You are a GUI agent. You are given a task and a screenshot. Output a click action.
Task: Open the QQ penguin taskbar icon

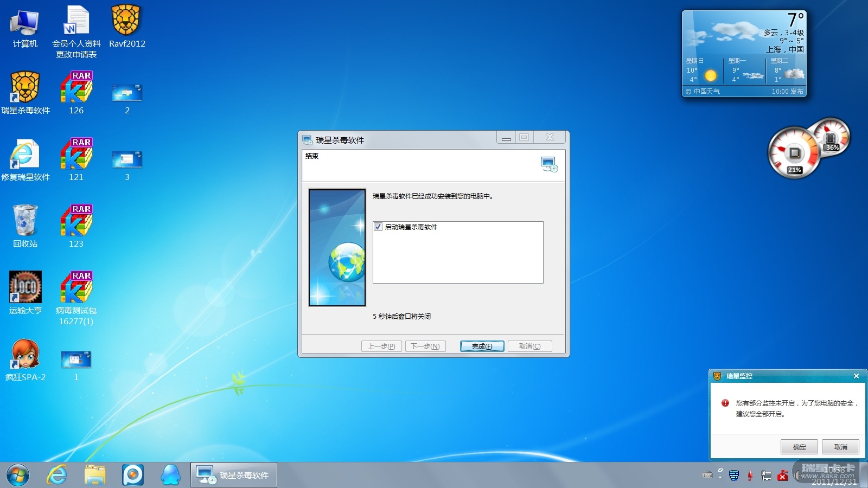(x=171, y=475)
